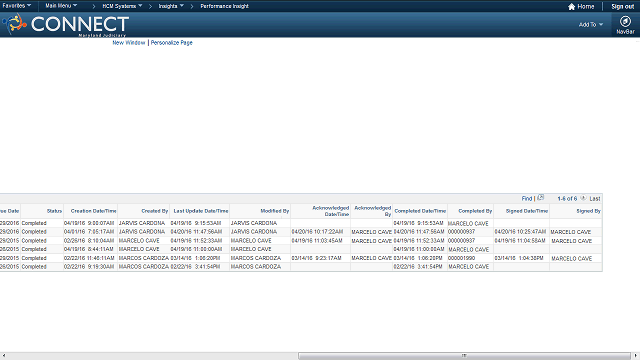Click the horizontal scrollbar right arrow
Viewport: 640px width, 360px height.
click(636, 356)
